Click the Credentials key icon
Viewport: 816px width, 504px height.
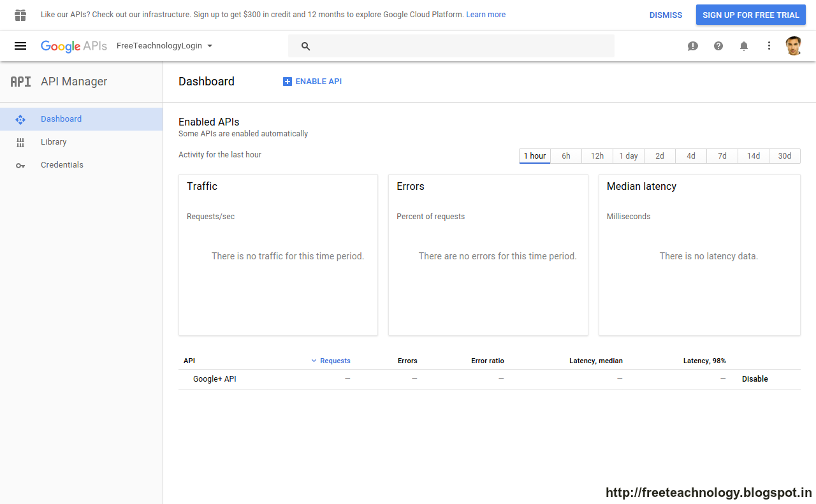20,165
